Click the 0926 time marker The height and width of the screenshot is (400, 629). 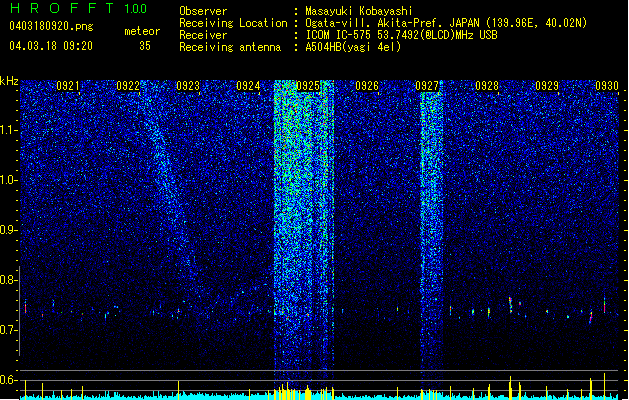click(367, 86)
